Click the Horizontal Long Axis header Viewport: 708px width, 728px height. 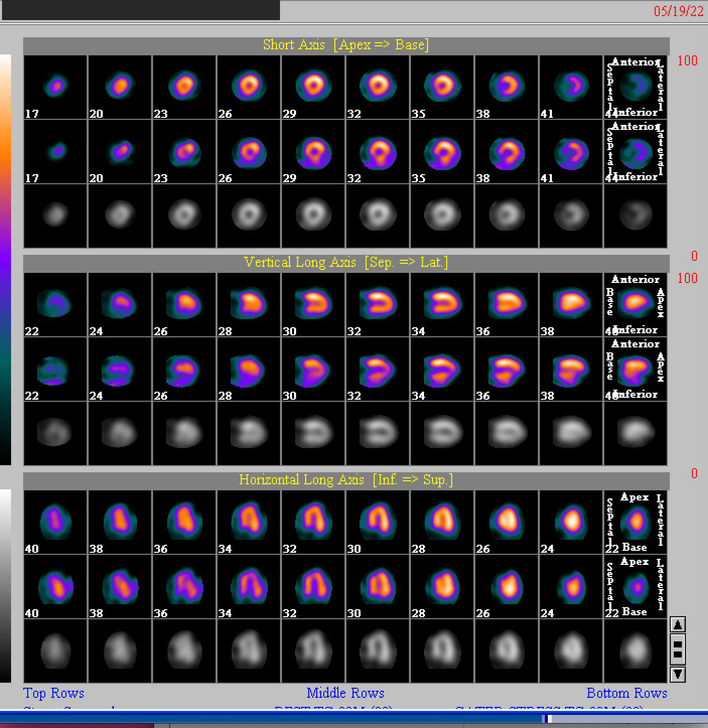click(x=346, y=480)
